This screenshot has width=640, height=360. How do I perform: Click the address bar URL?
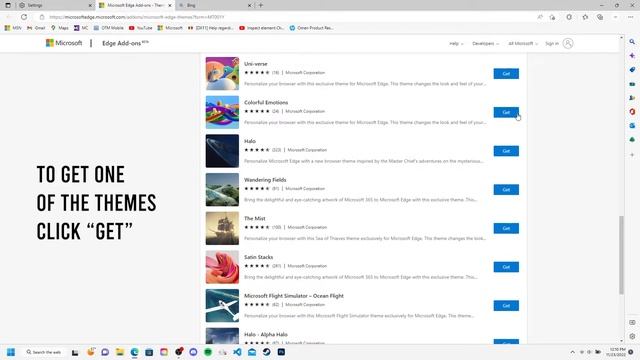pos(137,17)
